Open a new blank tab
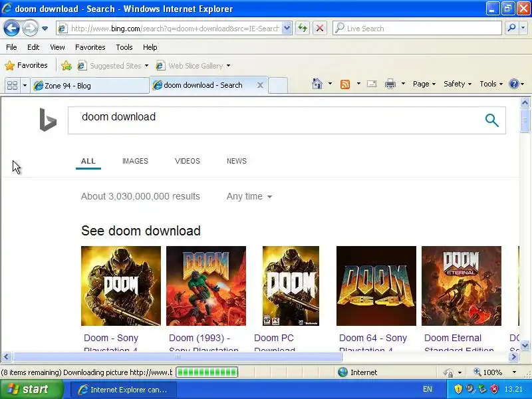The image size is (532, 399). [278, 85]
